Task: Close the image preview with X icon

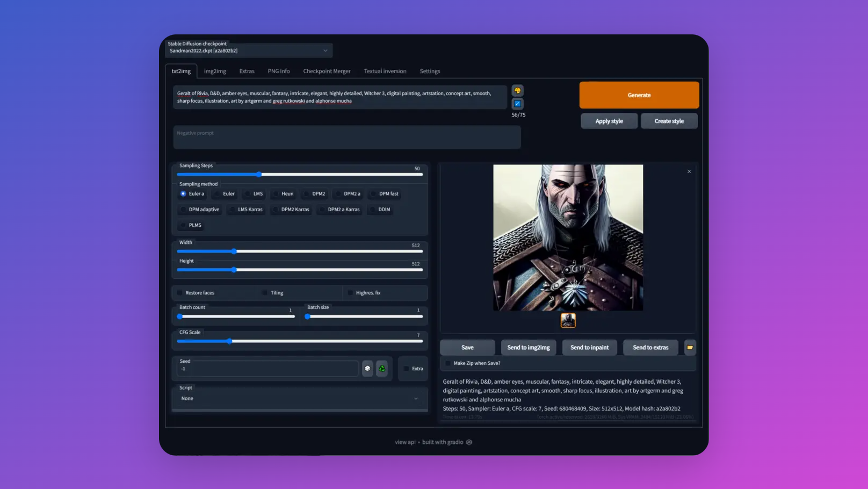Action: [x=689, y=171]
